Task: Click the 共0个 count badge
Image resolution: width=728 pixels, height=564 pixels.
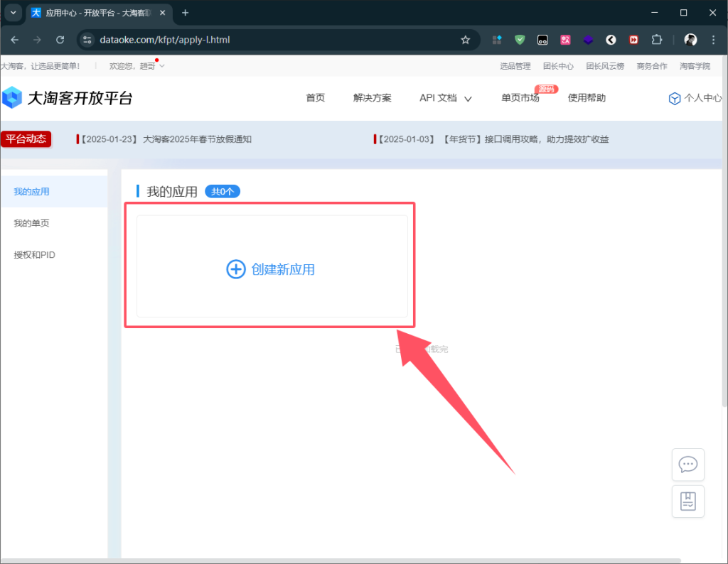Action: click(x=222, y=191)
